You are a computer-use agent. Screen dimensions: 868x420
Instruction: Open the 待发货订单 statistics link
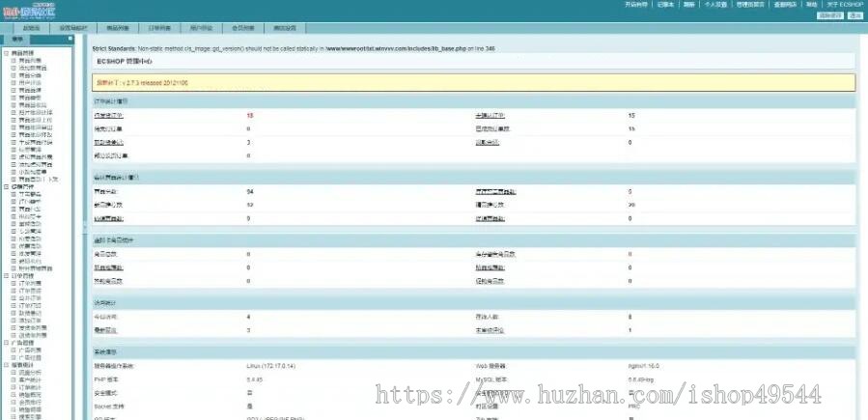(x=109, y=116)
